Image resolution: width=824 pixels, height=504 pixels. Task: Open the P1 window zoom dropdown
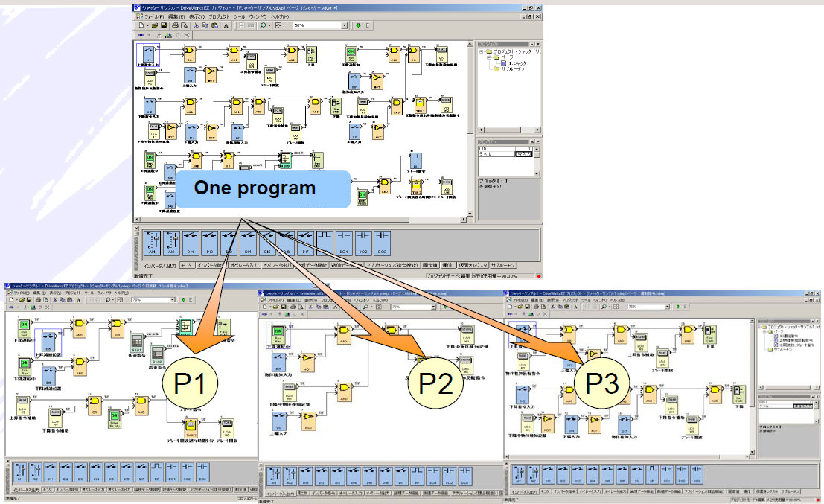click(173, 299)
